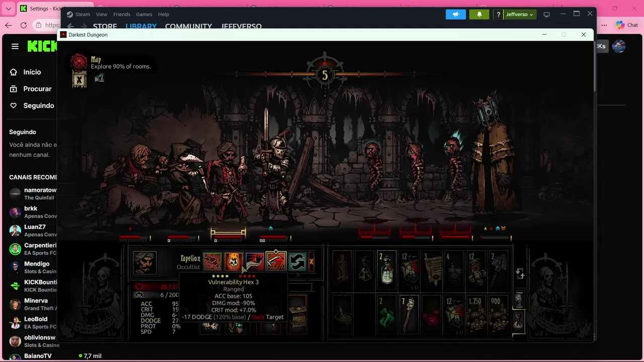Click the Steam help question mark button
This screenshot has height=362, width=644.
pyautogui.click(x=499, y=14)
